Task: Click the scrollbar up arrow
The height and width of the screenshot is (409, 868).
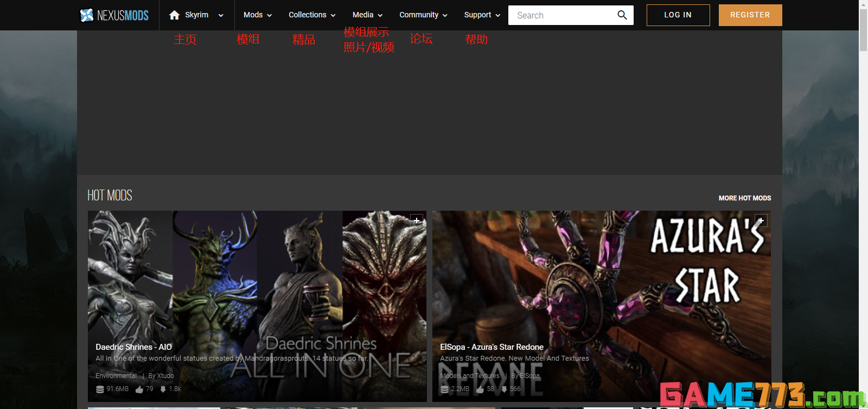Action: coord(863,4)
